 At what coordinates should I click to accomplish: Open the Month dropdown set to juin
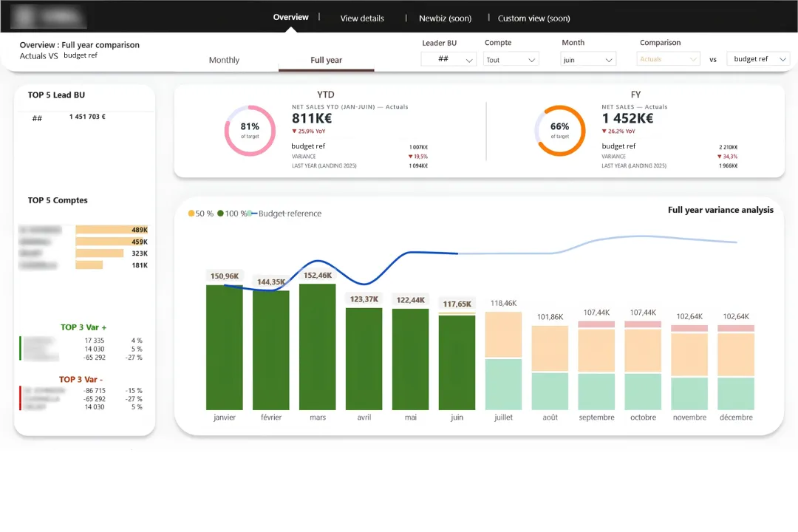588,60
